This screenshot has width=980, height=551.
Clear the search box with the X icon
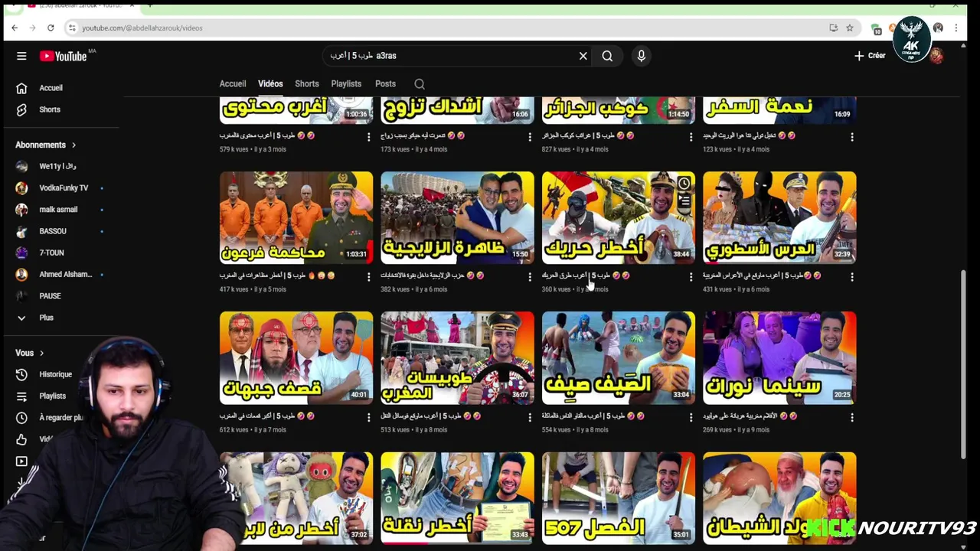[583, 56]
